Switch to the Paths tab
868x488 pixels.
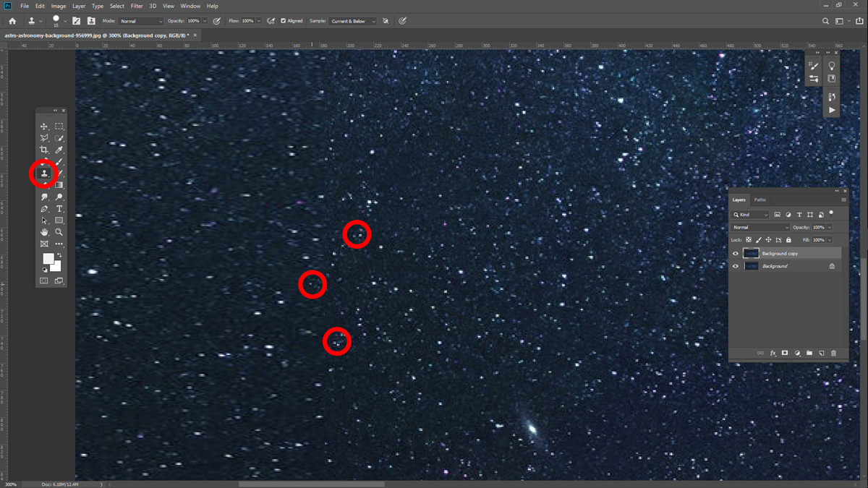759,200
